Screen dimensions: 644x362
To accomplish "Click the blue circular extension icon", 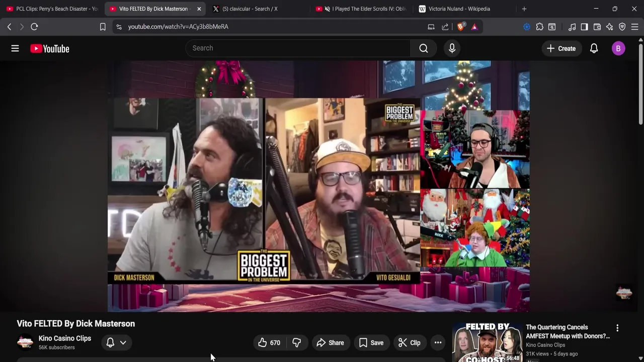I will [527, 27].
